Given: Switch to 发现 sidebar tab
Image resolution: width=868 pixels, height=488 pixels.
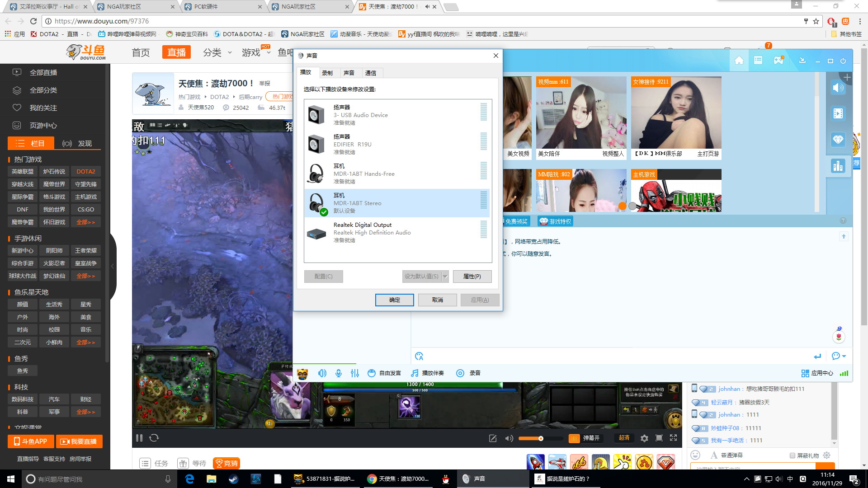Looking at the screenshot, I should coord(77,143).
